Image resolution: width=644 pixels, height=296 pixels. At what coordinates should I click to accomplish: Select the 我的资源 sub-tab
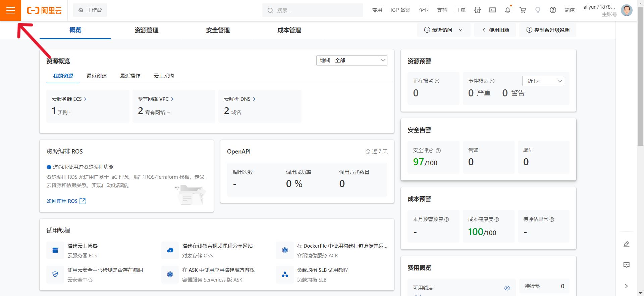tap(63, 76)
